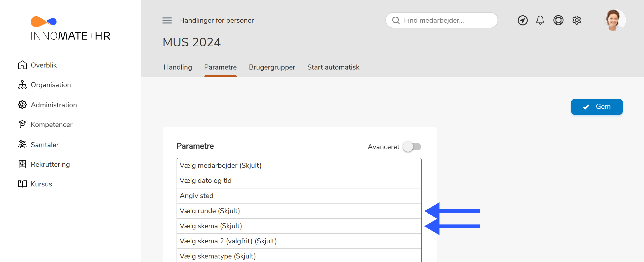Click the compass navigation icon
The image size is (644, 262).
click(x=522, y=20)
